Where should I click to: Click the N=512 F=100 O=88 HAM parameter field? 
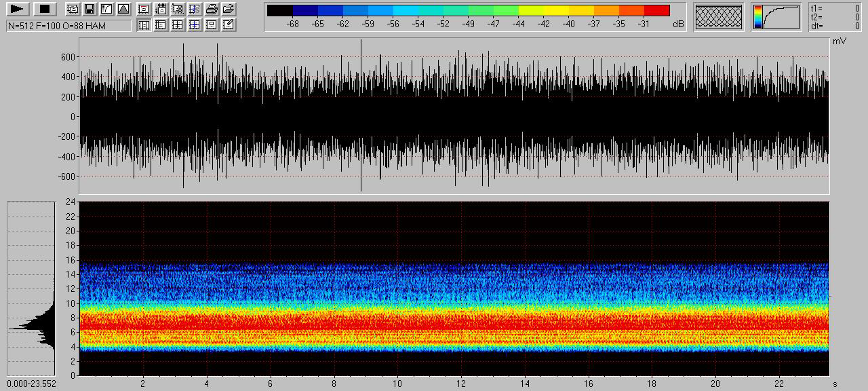pos(68,26)
